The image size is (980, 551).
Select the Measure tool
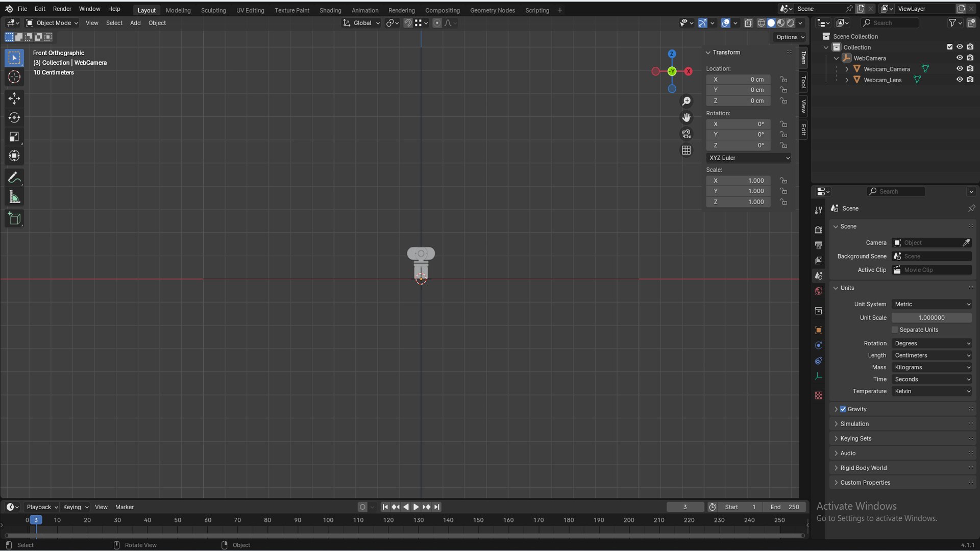click(x=14, y=197)
